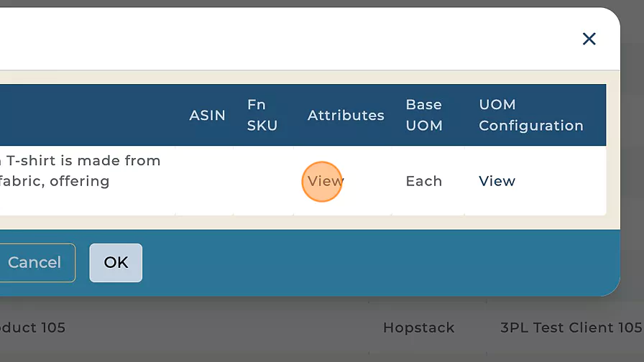Screen dimensions: 644x362
Task: View the product Attributes
Action: [325, 181]
